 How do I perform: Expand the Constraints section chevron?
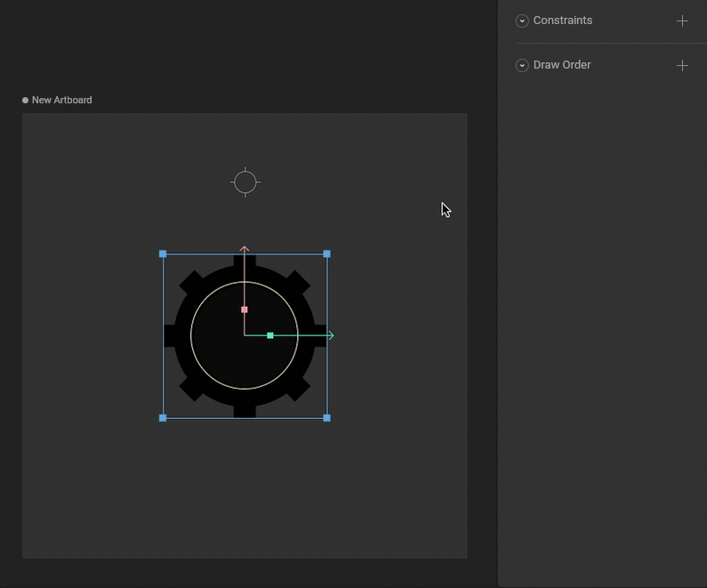point(522,20)
